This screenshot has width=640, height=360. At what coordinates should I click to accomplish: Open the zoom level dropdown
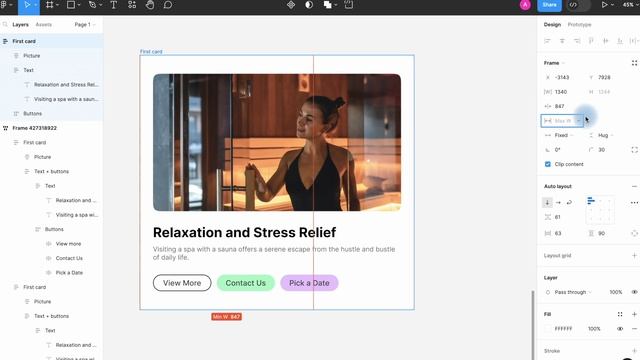[631, 5]
